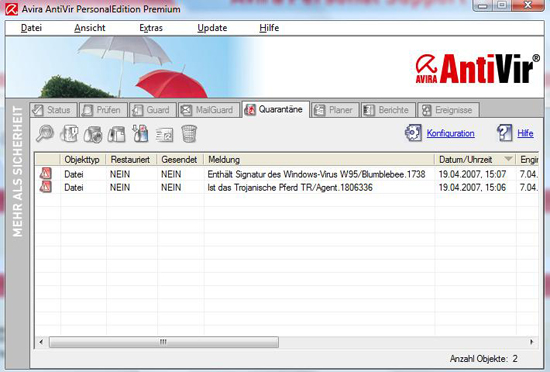The image size is (550, 372).
Task: Click the horizontal scrollbar thumb
Action: pos(164,341)
